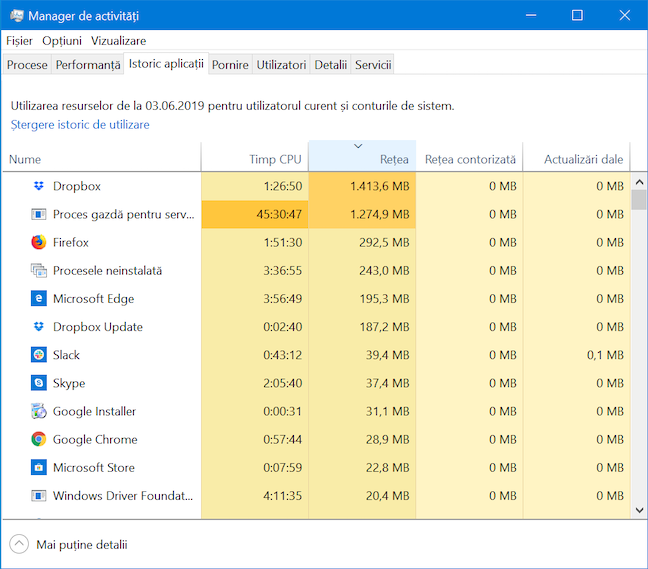Switch to the Procese tab

point(27,64)
